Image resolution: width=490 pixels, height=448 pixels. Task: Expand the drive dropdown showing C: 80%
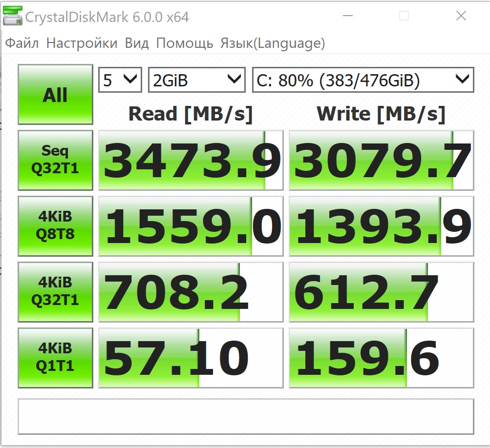[x=363, y=80]
